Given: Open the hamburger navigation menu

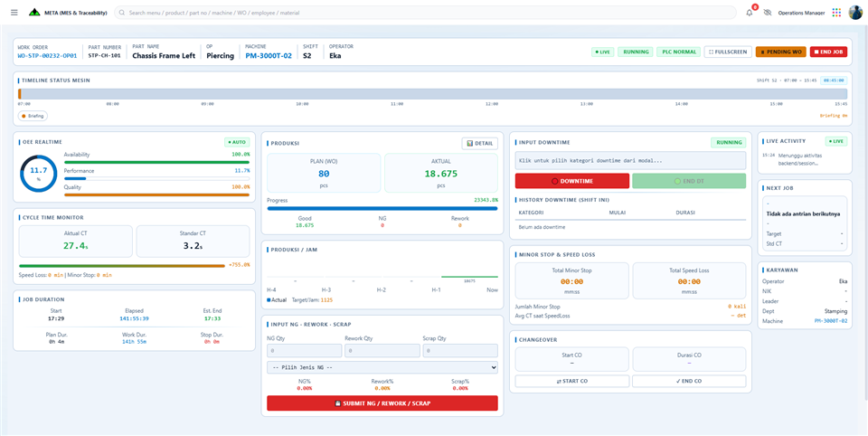Looking at the screenshot, I should coord(14,12).
